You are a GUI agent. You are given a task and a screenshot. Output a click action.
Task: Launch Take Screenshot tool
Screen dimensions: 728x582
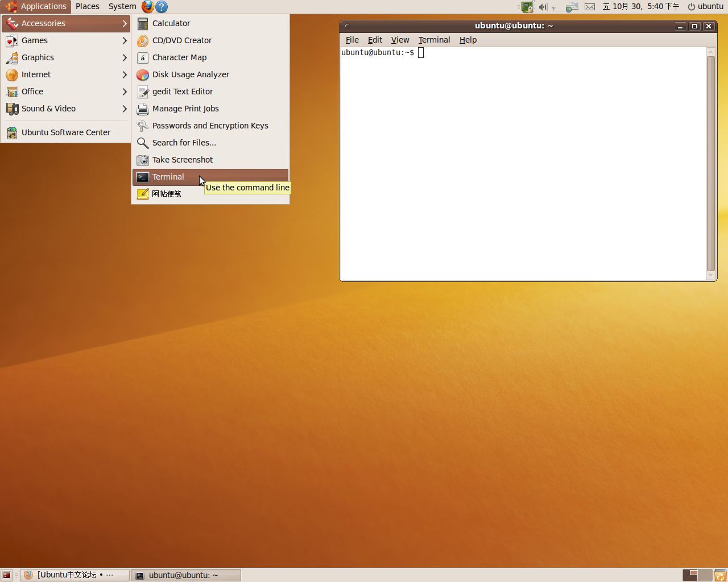click(x=210, y=160)
